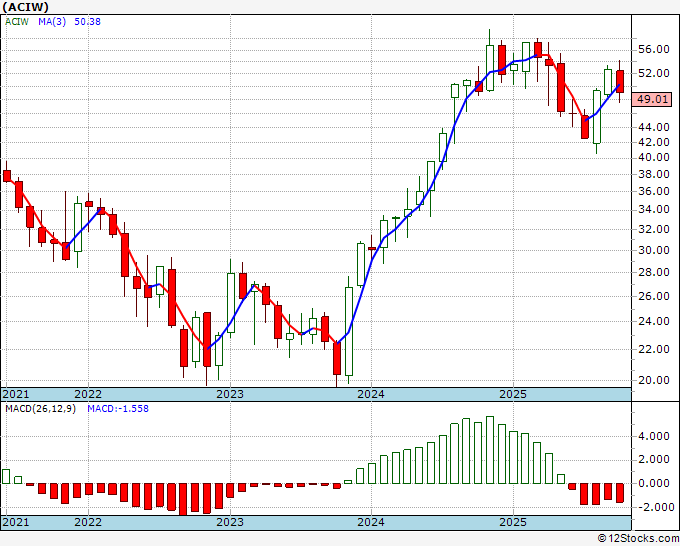Click the 38.00 price axis label
The height and width of the screenshot is (546, 680).
coord(654,174)
